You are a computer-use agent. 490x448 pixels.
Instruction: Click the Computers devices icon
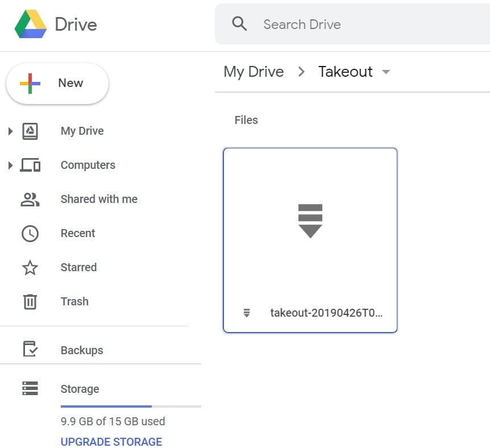tap(30, 165)
